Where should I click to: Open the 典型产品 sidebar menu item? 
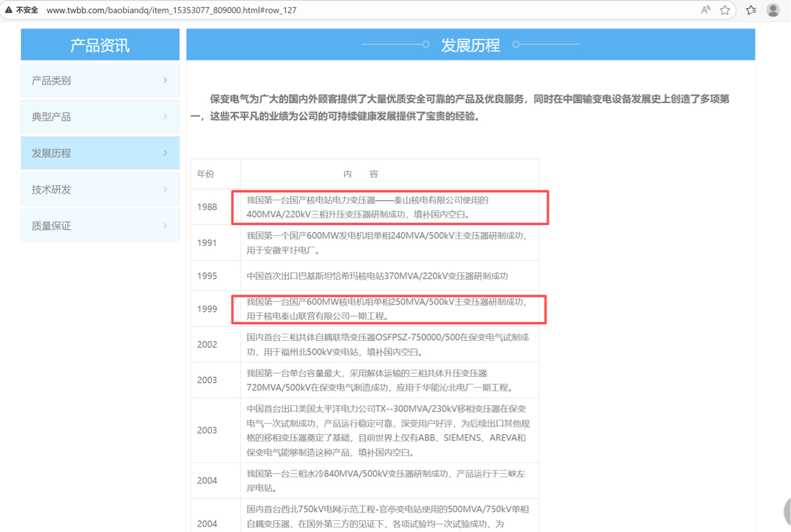coord(100,116)
